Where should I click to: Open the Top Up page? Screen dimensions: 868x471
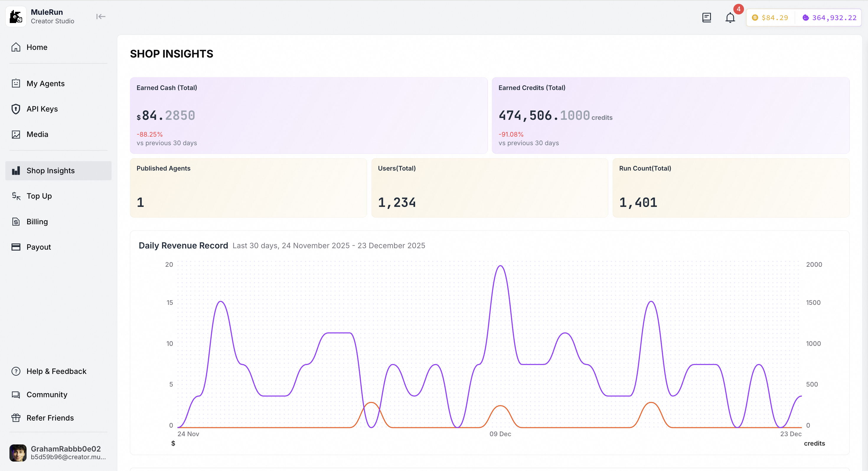click(39, 196)
